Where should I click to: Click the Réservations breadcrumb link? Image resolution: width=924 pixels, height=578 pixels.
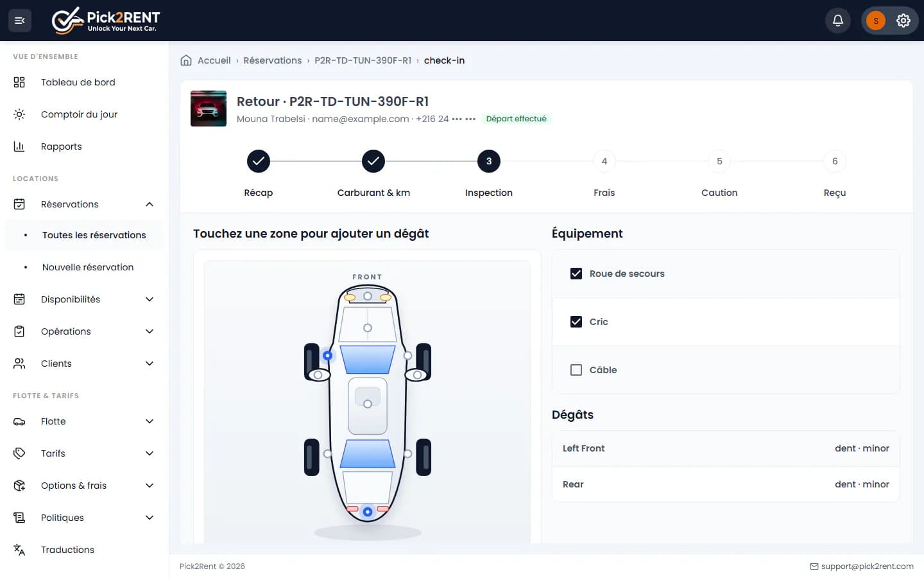pyautogui.click(x=273, y=60)
